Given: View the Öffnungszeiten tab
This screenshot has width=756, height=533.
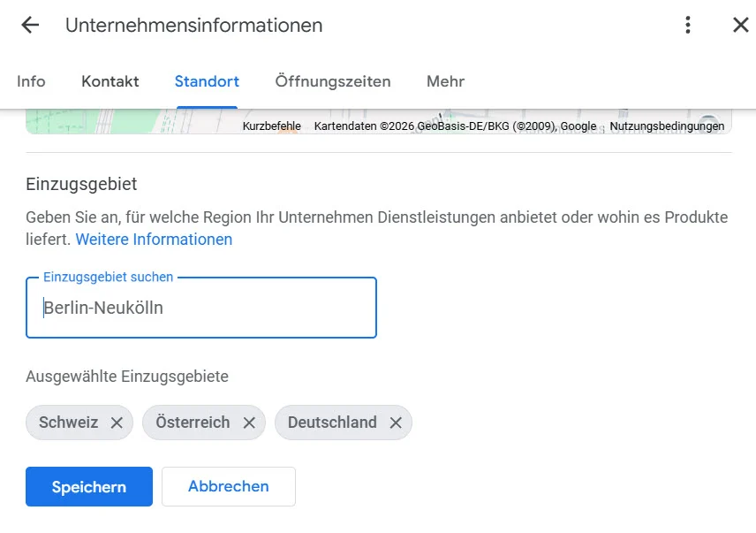Looking at the screenshot, I should pos(333,81).
